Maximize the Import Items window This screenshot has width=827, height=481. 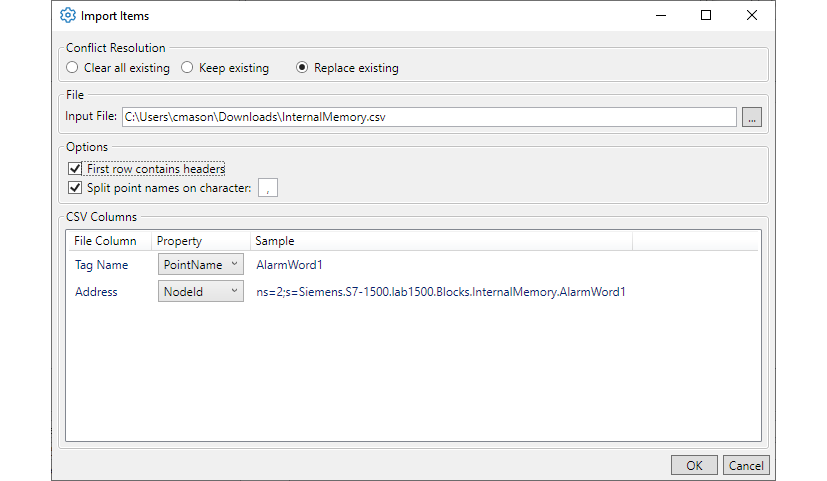click(x=706, y=16)
